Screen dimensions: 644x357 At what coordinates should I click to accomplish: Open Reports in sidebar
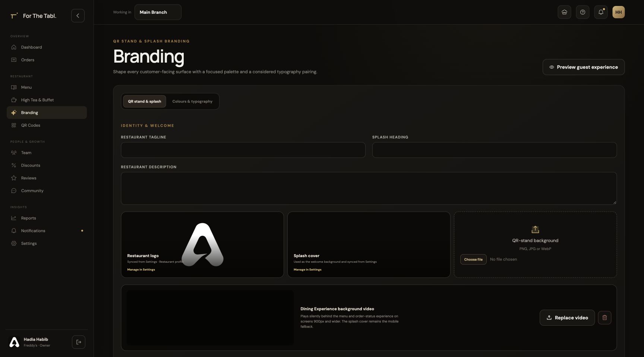pyautogui.click(x=47, y=218)
